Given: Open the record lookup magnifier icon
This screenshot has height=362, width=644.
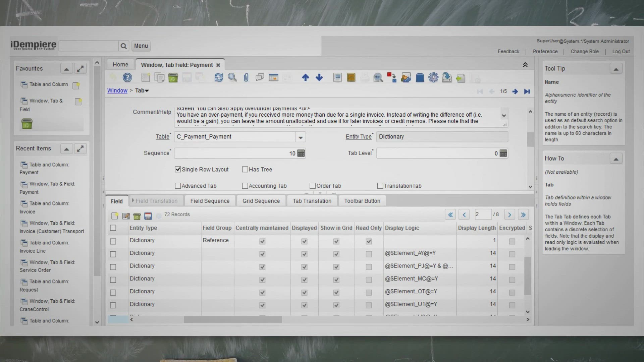Looking at the screenshot, I should point(232,77).
